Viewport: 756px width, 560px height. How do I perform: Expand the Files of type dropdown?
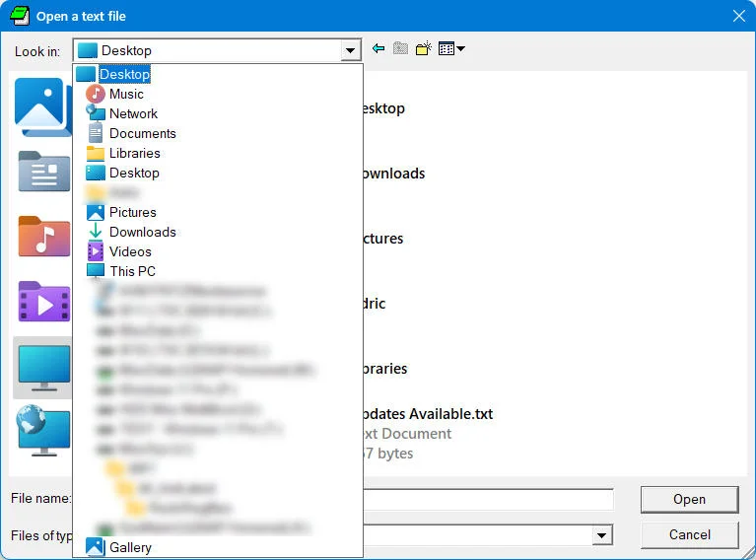(601, 535)
